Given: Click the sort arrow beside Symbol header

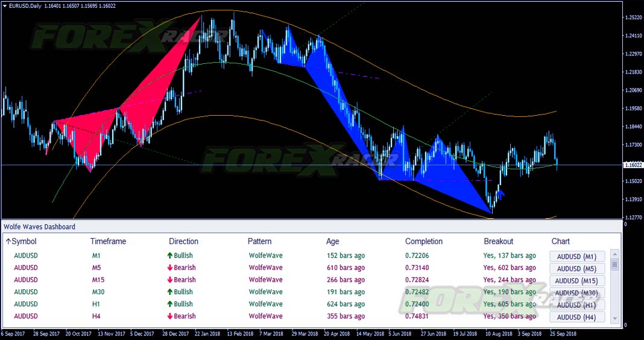Looking at the screenshot, I should [x=8, y=242].
